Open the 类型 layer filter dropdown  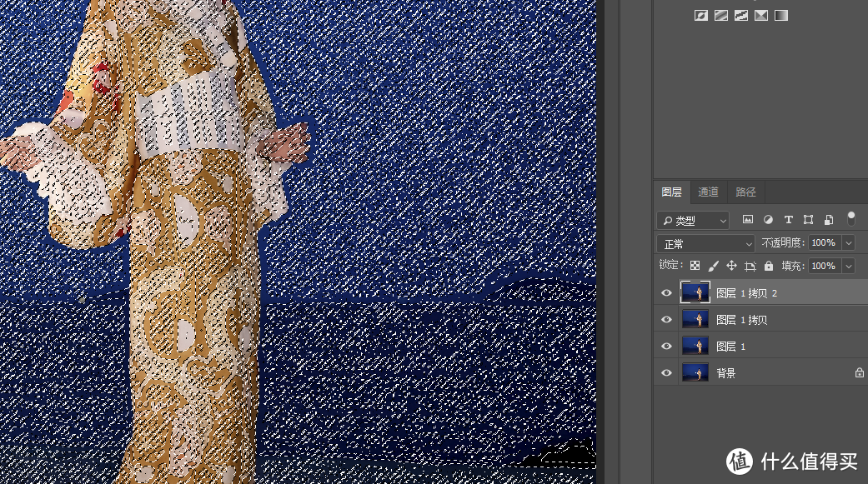click(x=693, y=220)
